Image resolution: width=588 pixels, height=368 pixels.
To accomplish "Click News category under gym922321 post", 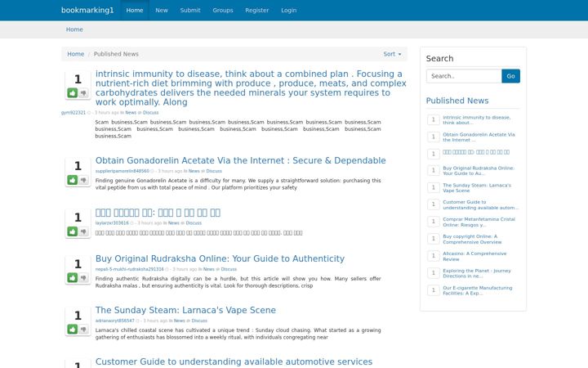I will pyautogui.click(x=131, y=113).
